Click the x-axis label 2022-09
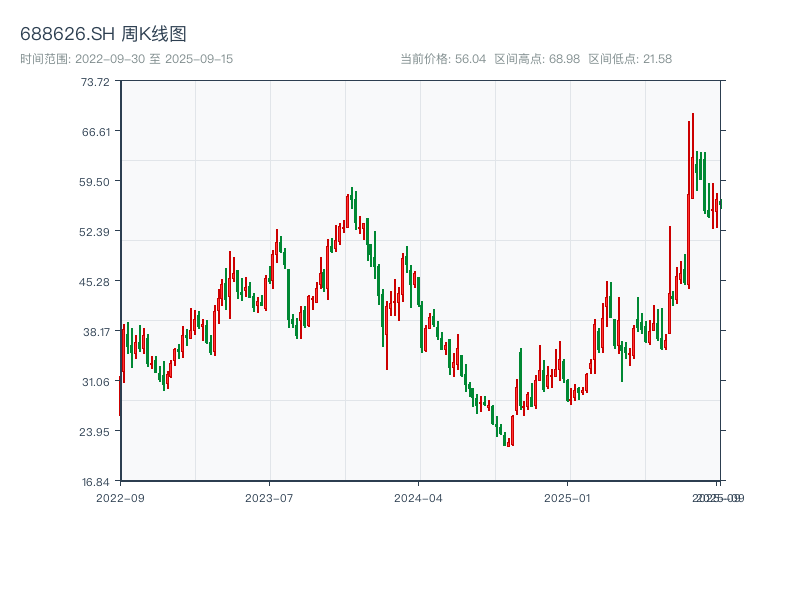 120,498
